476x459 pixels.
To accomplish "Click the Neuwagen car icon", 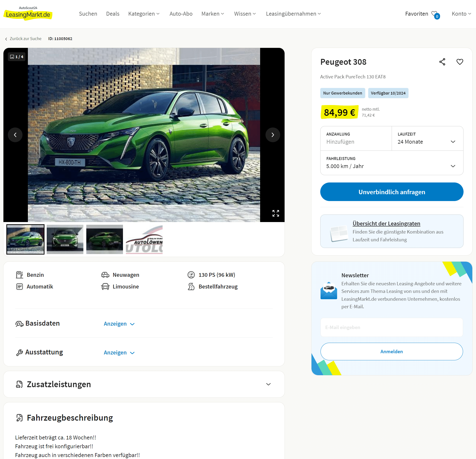I will pos(105,275).
